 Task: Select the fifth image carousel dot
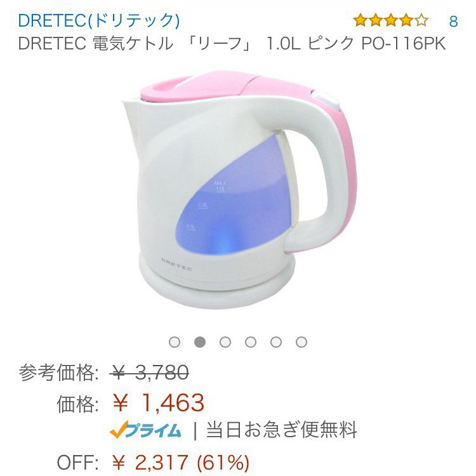[276, 342]
